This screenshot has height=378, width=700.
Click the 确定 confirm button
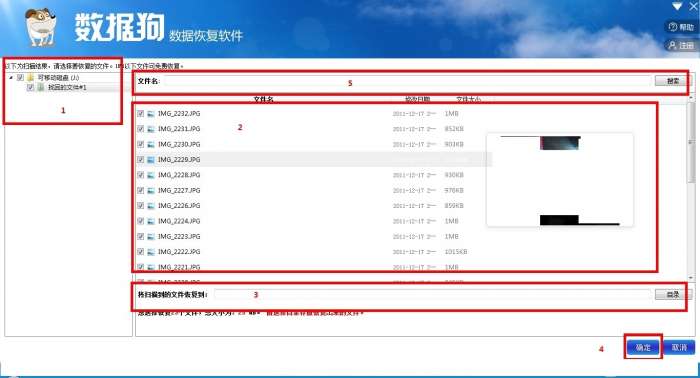(x=643, y=347)
